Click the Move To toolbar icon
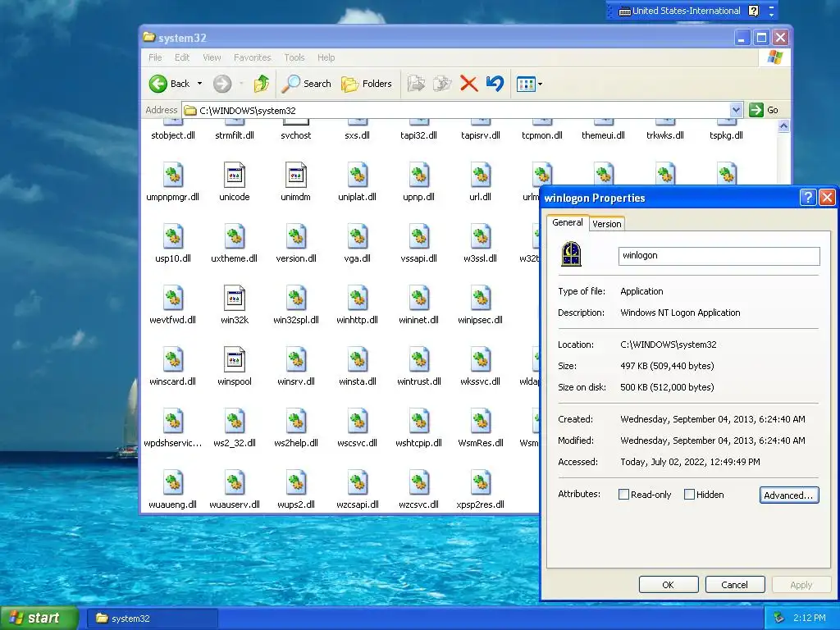The width and height of the screenshot is (840, 630). click(416, 84)
